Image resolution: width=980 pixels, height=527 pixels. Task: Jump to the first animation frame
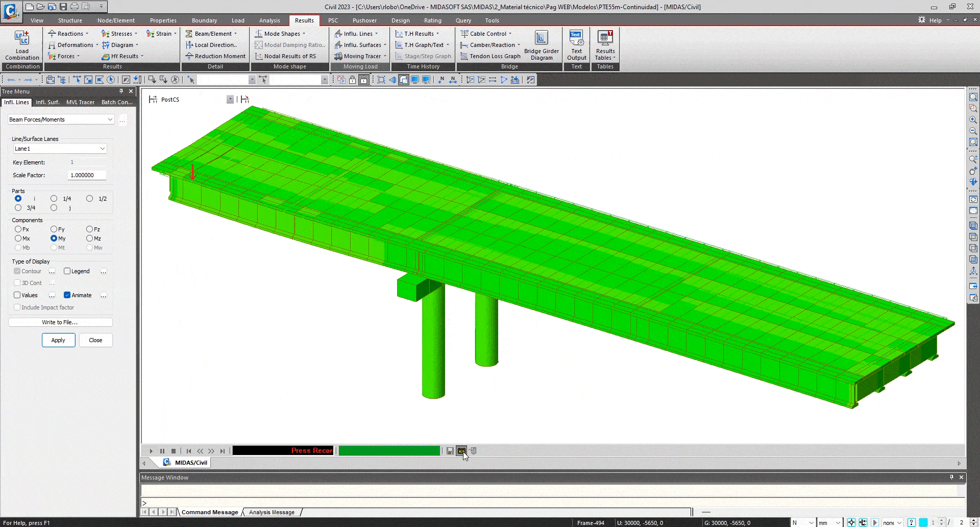189,451
